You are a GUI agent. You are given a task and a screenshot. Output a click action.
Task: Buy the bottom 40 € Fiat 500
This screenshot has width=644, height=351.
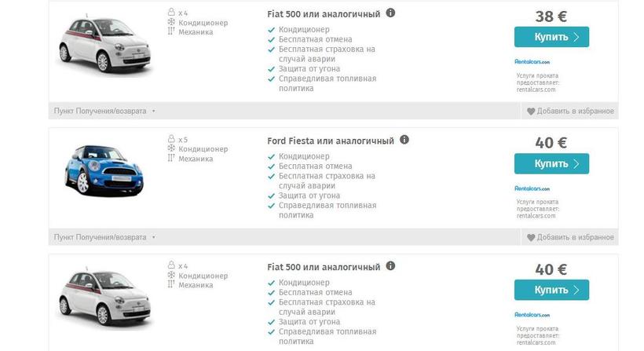551,290
